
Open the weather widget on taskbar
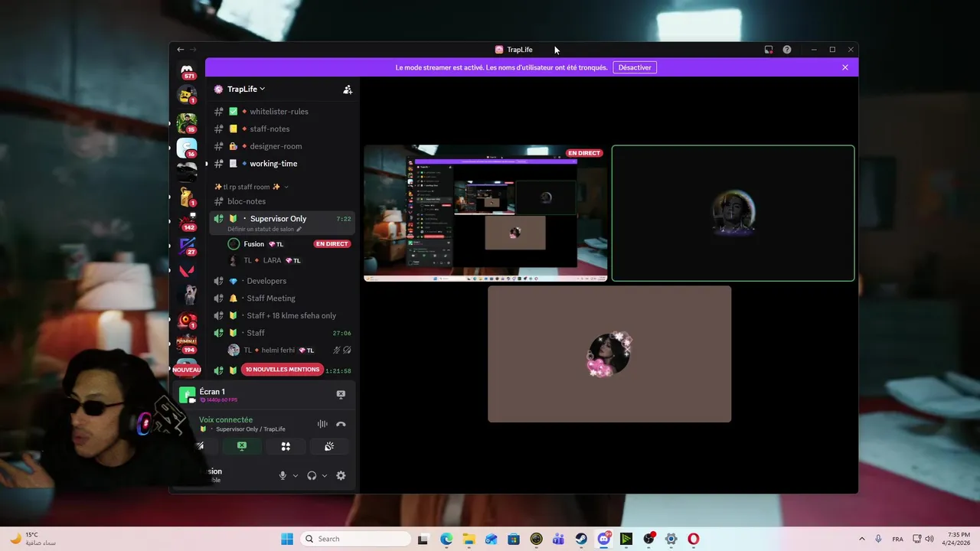pos(34,539)
